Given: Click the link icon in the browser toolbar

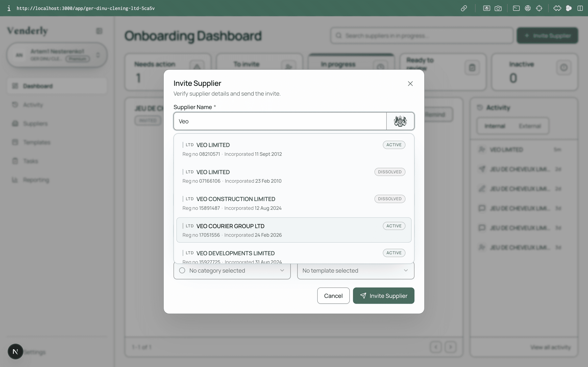Looking at the screenshot, I should [x=464, y=8].
